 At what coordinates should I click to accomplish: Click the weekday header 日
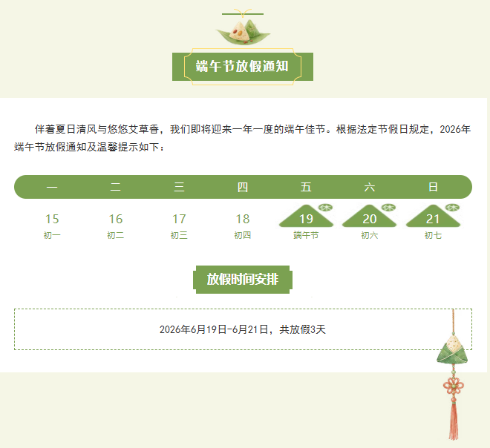click(433, 187)
